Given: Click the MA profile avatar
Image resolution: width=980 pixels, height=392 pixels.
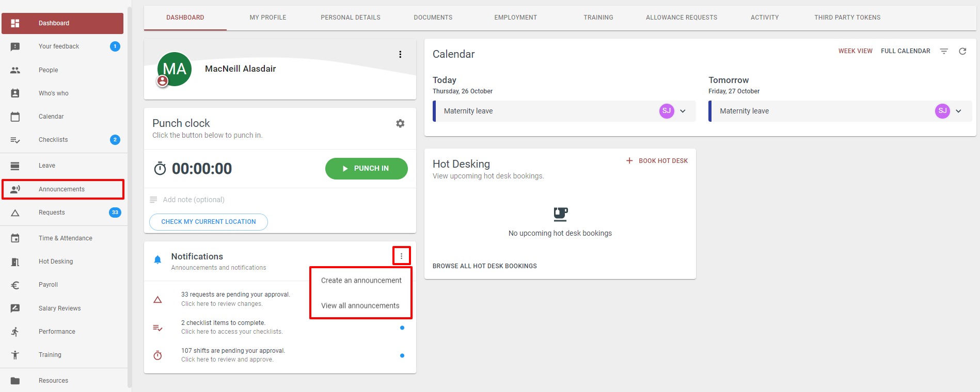Looking at the screenshot, I should tap(175, 69).
